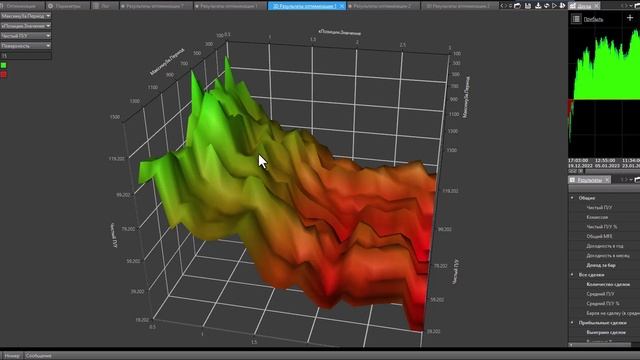Select the Выигрыши сделок row
This screenshot has height=360, width=640.
(604, 332)
